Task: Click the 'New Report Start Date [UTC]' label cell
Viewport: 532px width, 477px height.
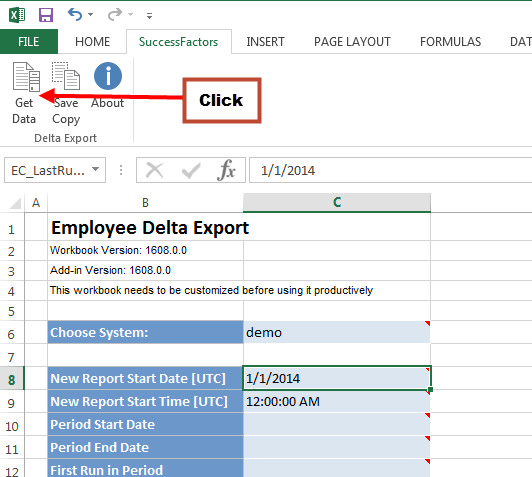Action: [x=146, y=378]
